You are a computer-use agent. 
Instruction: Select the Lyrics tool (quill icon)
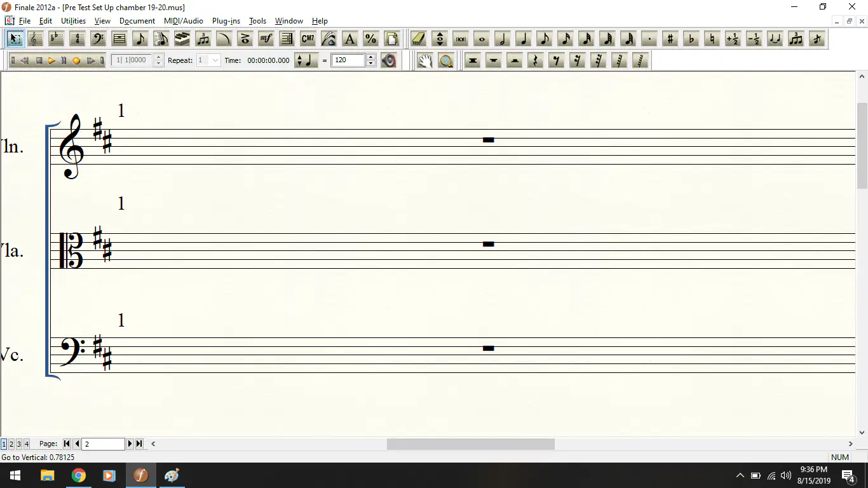[329, 39]
